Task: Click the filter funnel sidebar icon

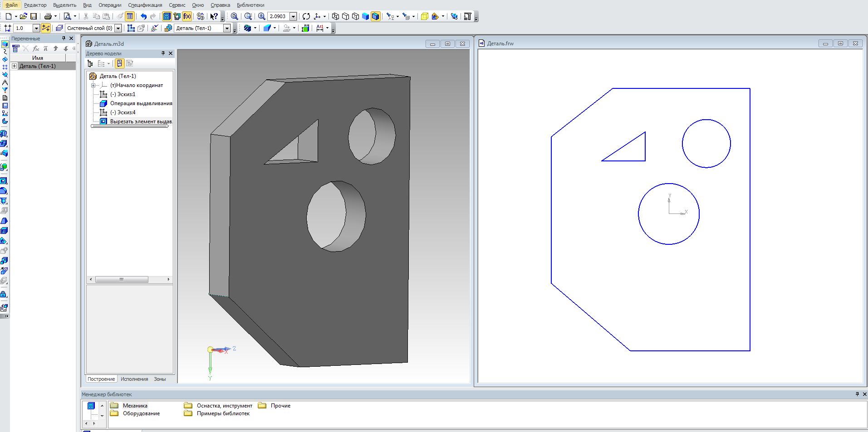Action: [x=5, y=90]
